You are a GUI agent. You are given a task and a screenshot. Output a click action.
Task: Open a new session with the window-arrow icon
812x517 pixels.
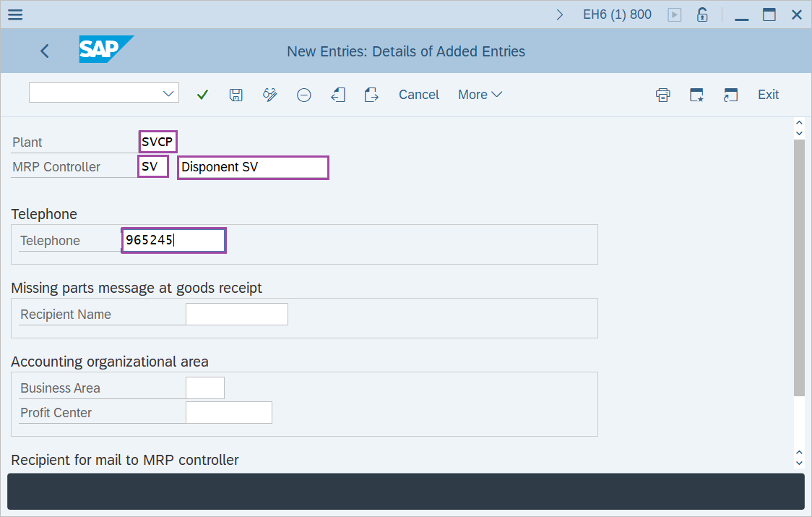click(730, 94)
